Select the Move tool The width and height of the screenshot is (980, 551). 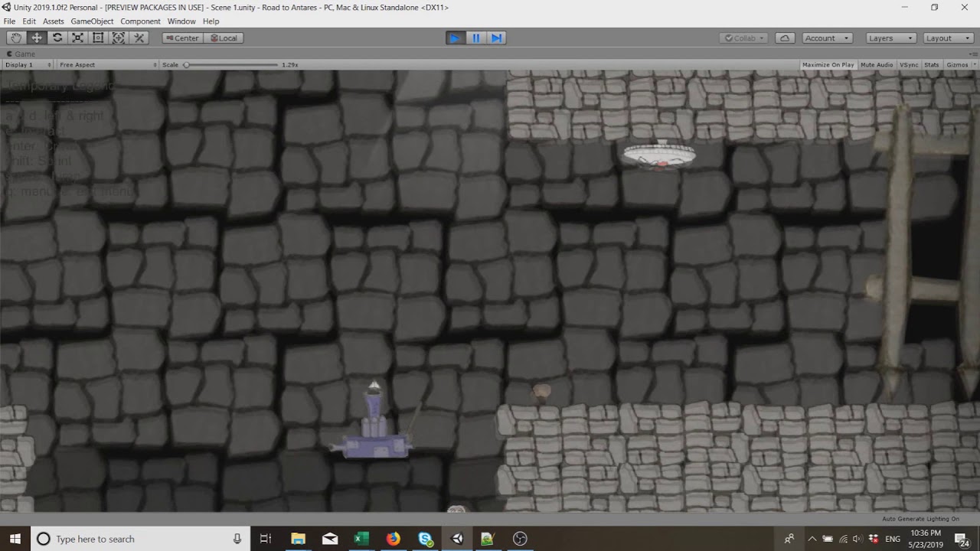(x=37, y=37)
